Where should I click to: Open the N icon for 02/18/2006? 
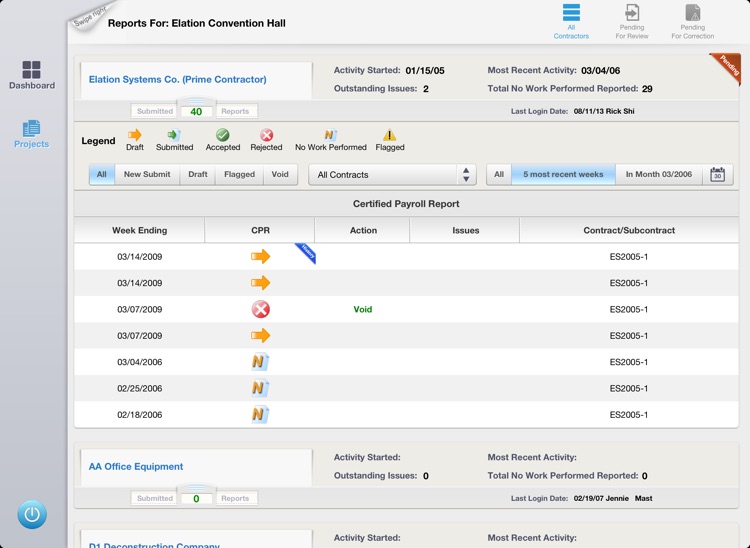[260, 415]
